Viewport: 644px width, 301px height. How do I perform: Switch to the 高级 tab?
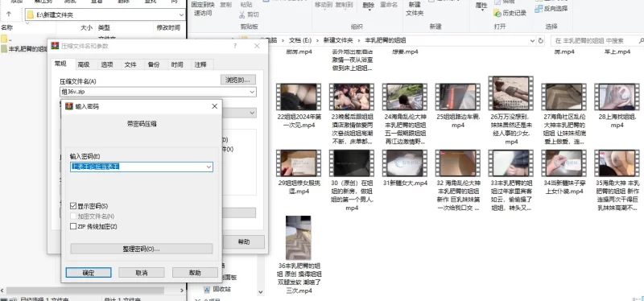84,64
